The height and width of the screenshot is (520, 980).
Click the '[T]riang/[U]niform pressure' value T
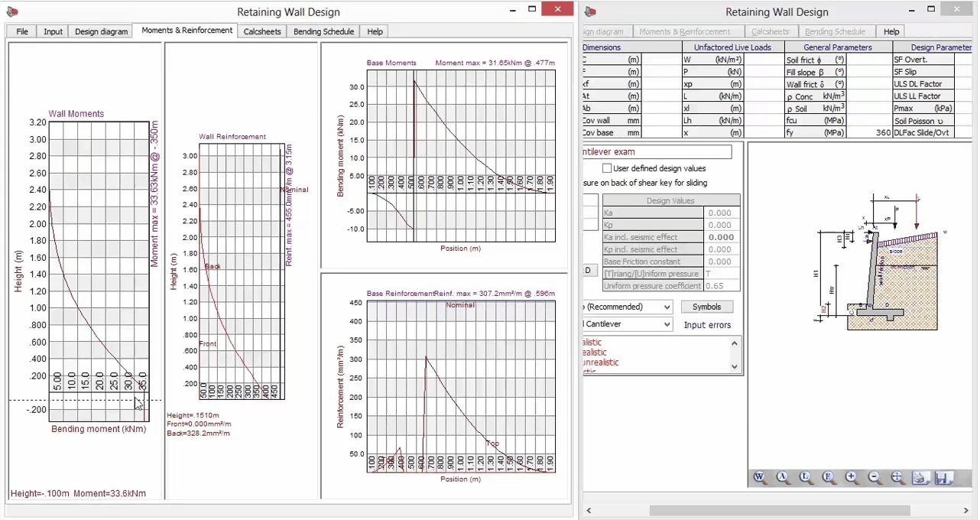click(722, 274)
